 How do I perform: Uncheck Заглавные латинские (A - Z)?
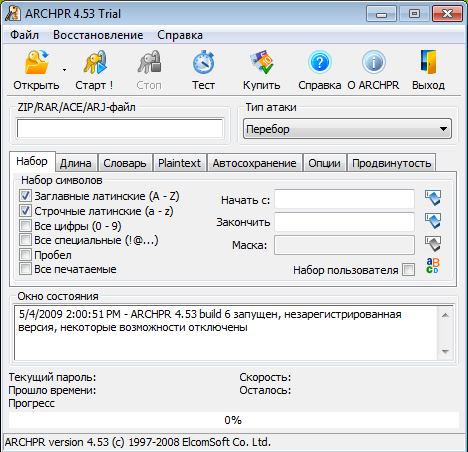click(x=25, y=196)
